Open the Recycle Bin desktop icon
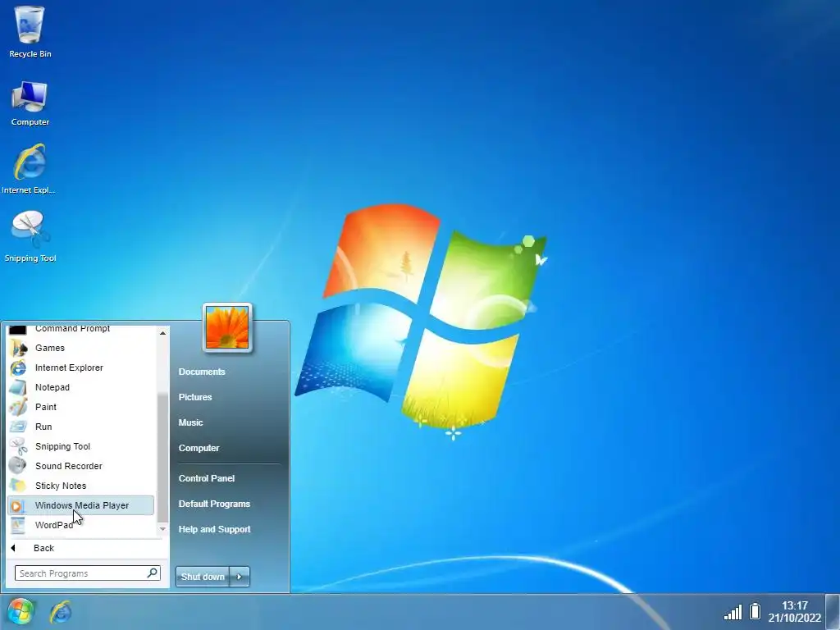Screen dimensions: 840x630 click(x=30, y=32)
